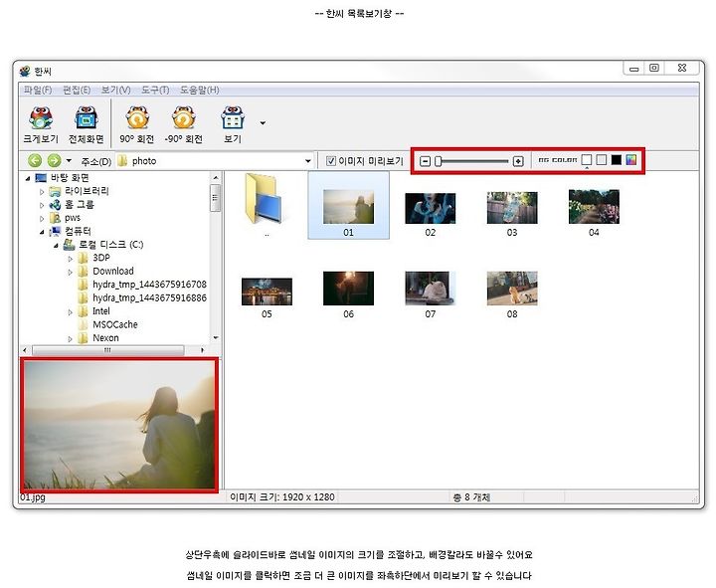Image resolution: width=716 pixels, height=588 pixels.
Task: Select folder hydra_tmp_1443675916886
Action: (149, 297)
